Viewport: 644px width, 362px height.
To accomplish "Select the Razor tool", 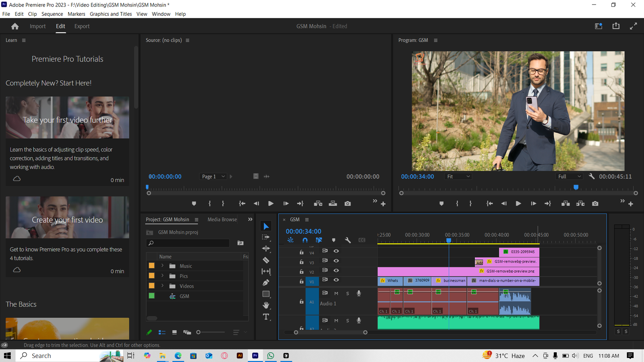I will pos(266,260).
